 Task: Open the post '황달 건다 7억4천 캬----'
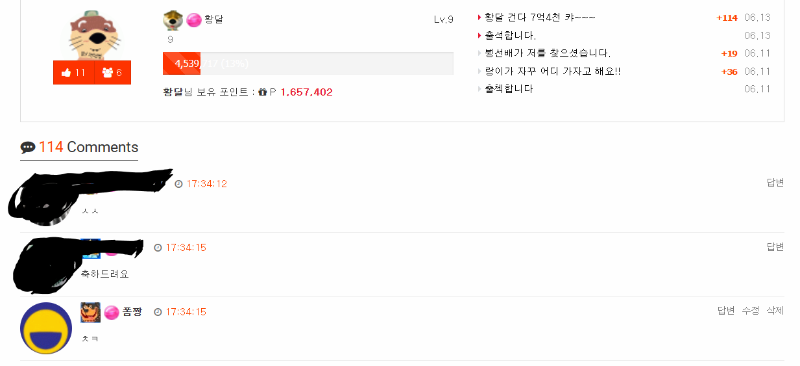point(540,18)
